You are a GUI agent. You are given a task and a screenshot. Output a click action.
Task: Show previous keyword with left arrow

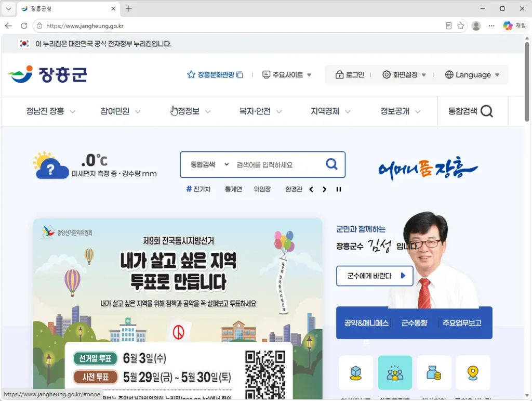click(311, 189)
